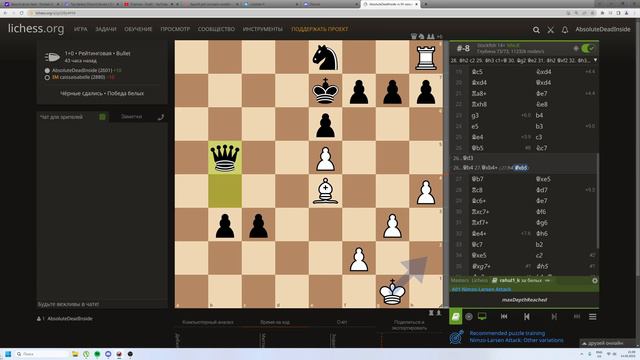Open the СООБЩЕСТВО menu
Screen dimensions: 640x360
(x=216, y=29)
